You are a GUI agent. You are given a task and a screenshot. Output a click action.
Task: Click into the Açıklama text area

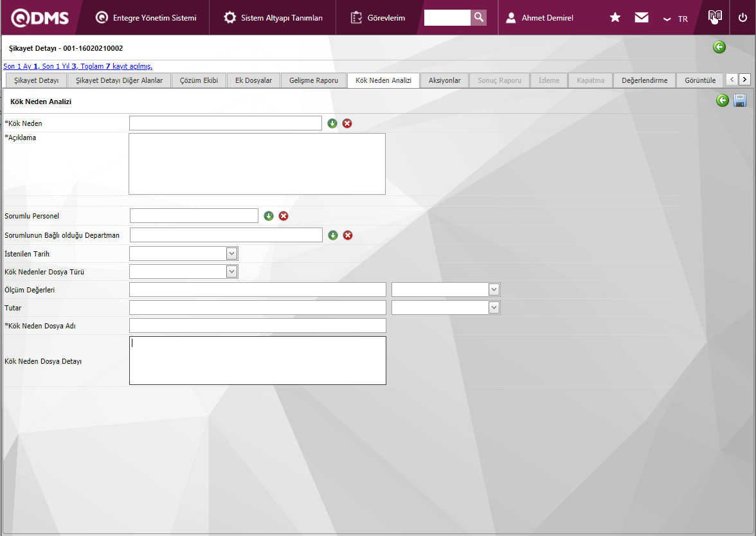[257, 164]
